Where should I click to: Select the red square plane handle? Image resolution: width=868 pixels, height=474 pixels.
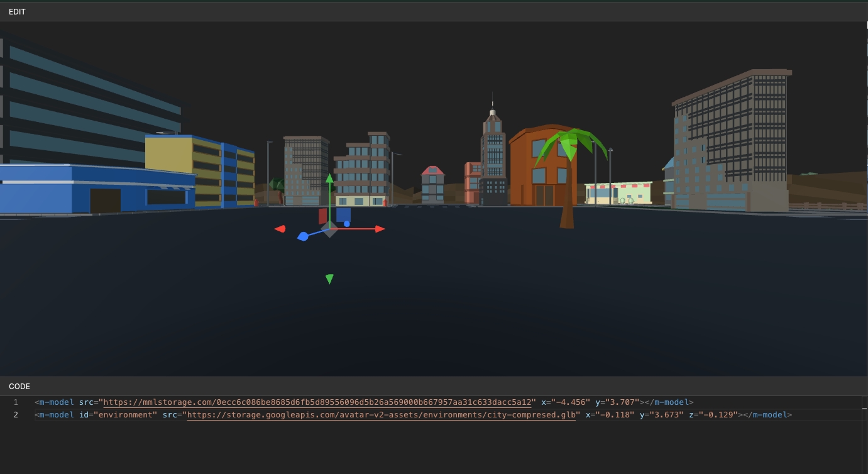coord(322,216)
